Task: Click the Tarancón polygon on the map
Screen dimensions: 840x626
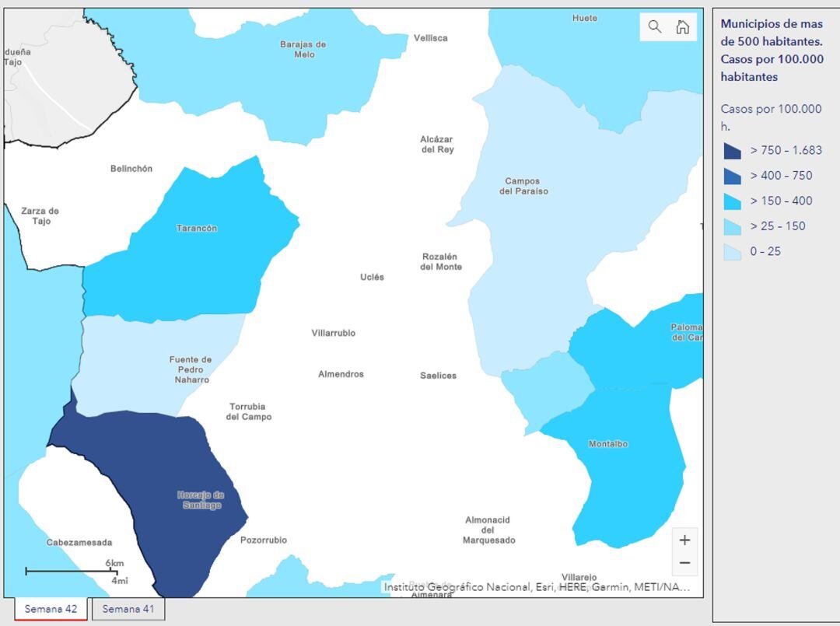Action: (x=195, y=228)
